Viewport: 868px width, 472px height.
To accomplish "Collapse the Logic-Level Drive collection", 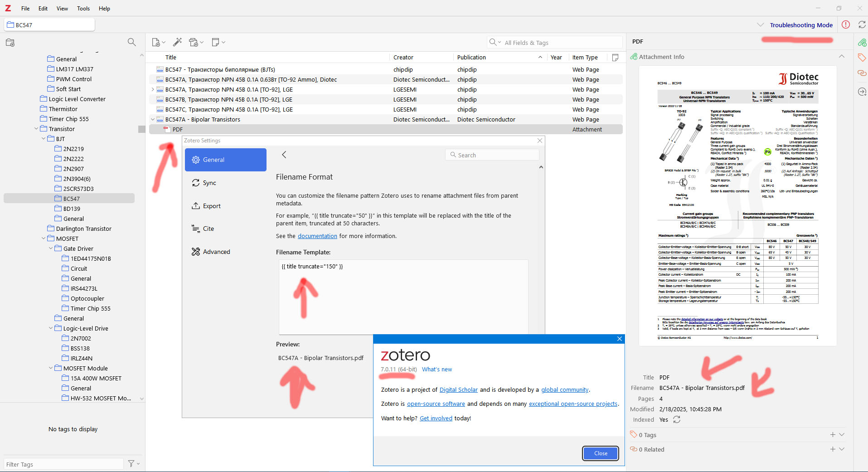I will pyautogui.click(x=51, y=328).
